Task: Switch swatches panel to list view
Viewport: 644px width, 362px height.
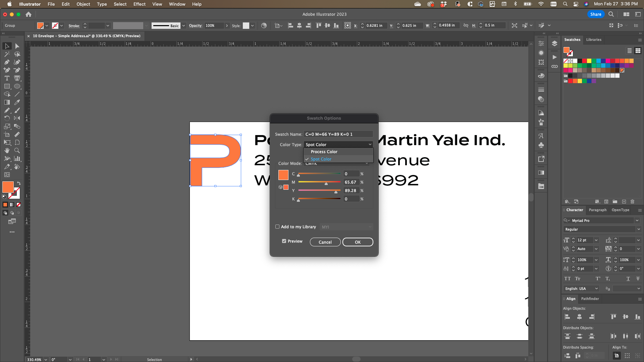Action: pyautogui.click(x=630, y=51)
